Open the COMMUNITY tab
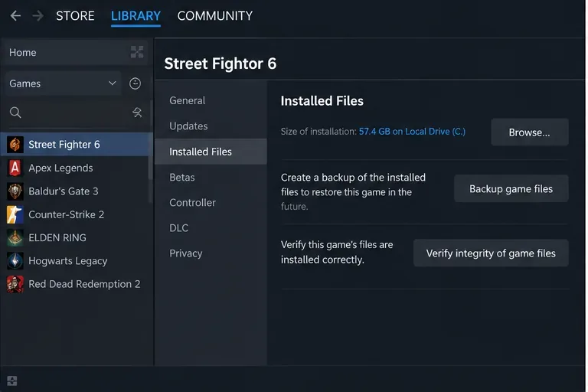Viewport: 588px width, 392px height. pyautogui.click(x=215, y=16)
